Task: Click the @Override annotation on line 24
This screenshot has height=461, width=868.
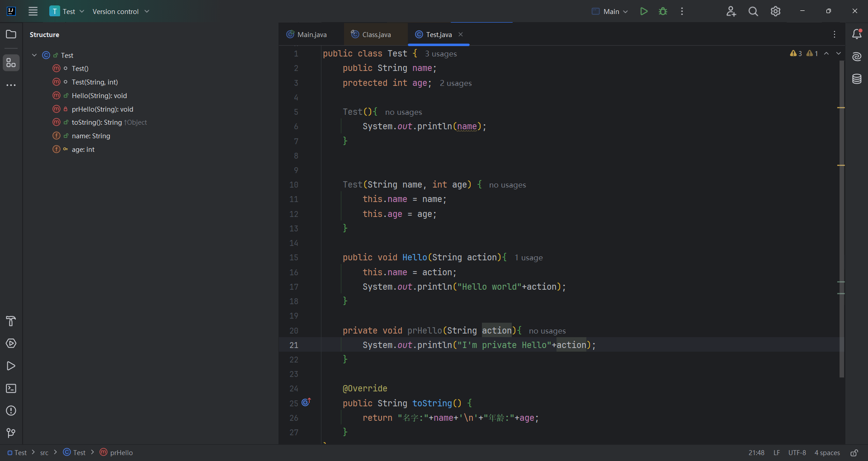Action: click(365, 389)
